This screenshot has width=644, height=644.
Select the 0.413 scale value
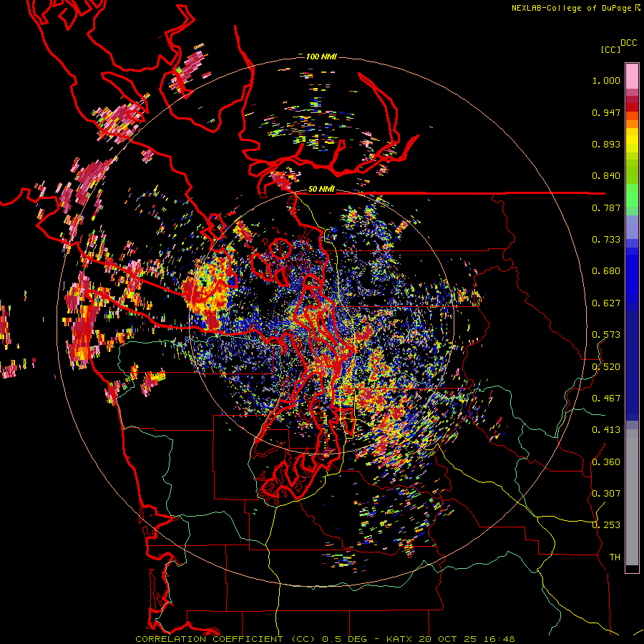click(606, 430)
